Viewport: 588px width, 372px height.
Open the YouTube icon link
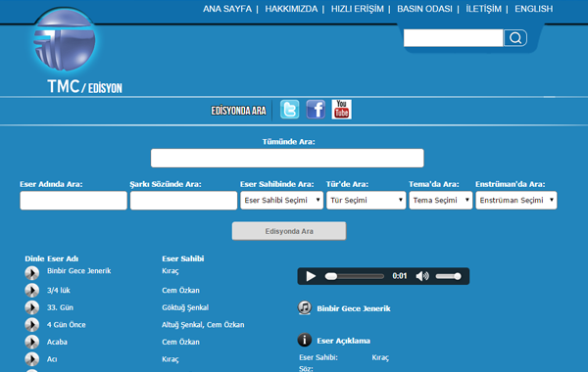(342, 110)
